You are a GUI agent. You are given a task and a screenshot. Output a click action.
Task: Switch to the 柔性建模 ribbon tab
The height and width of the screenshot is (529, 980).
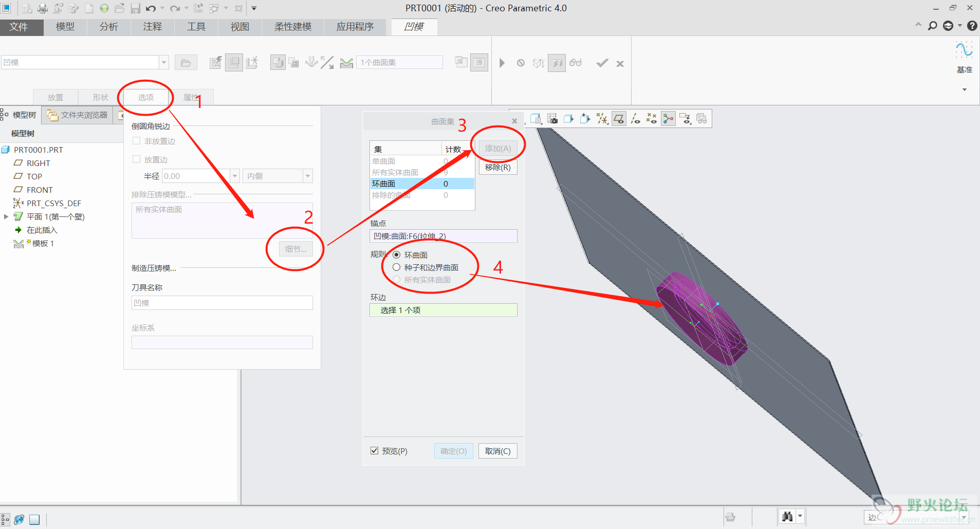pyautogui.click(x=293, y=27)
